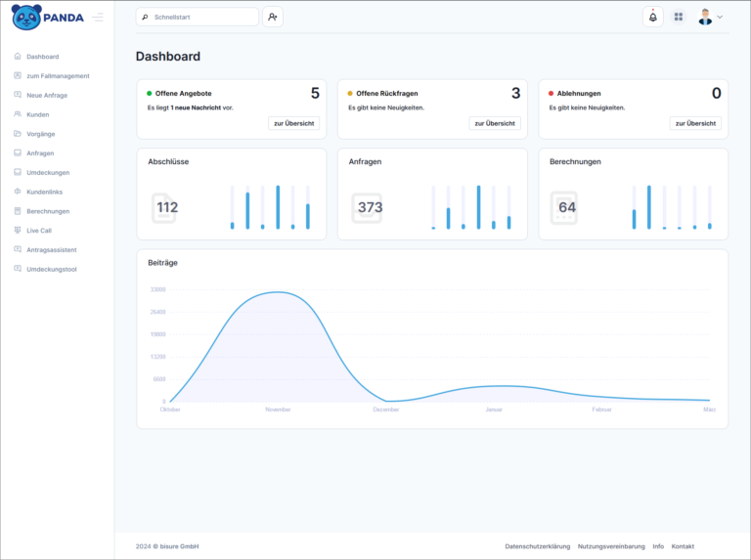Viewport: 751px width, 560px height.
Task: Go to Kunden in the sidebar
Action: point(37,114)
